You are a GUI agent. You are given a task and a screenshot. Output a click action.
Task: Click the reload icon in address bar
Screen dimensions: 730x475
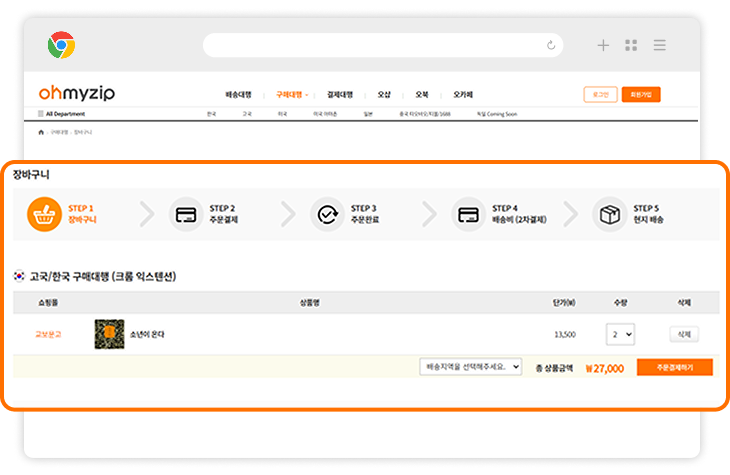[551, 45]
